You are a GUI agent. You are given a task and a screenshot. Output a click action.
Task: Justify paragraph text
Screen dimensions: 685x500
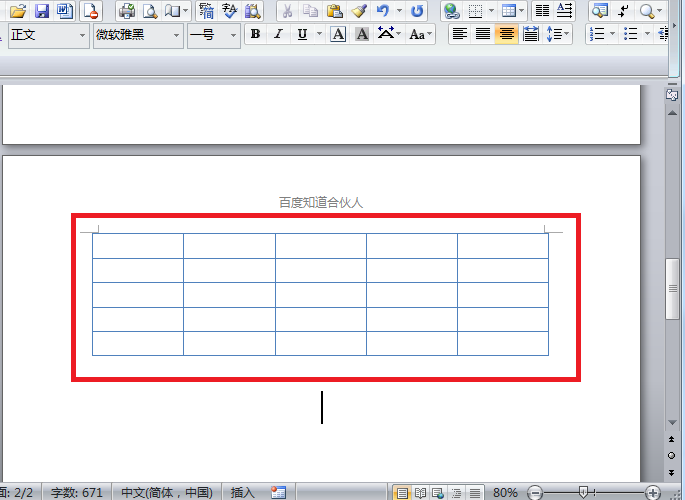click(483, 34)
